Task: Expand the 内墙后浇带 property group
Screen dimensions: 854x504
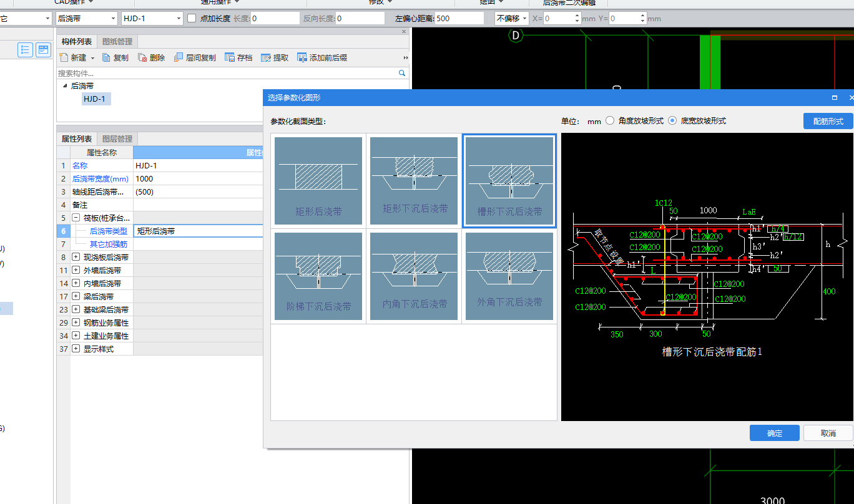Action: 76,283
